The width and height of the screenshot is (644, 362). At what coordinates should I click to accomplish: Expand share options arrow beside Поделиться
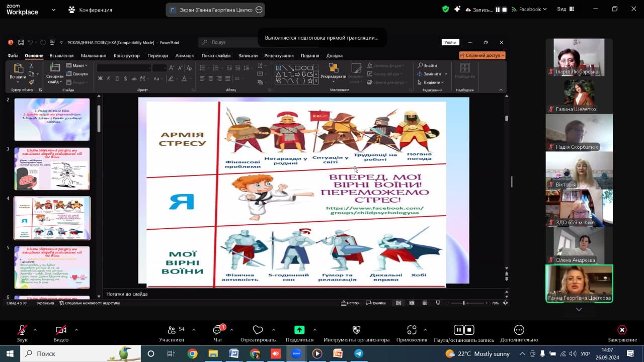point(314,330)
